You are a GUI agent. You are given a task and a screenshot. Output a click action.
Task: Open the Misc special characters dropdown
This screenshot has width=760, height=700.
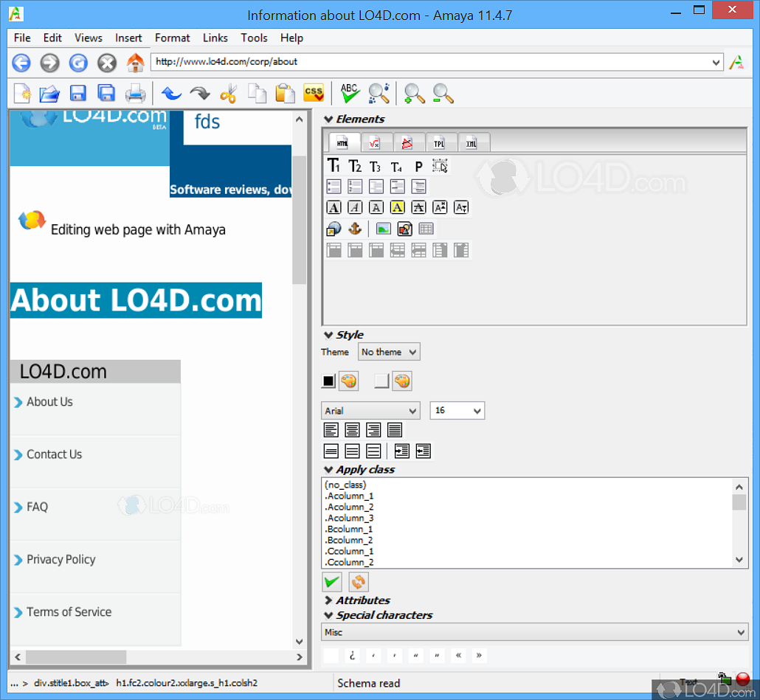point(535,632)
